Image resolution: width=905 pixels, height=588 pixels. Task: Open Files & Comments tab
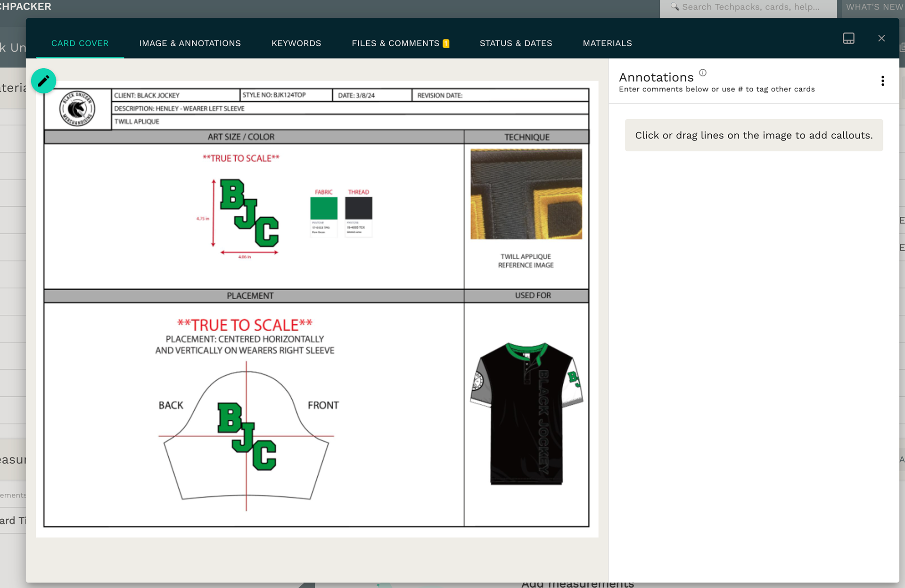point(395,43)
